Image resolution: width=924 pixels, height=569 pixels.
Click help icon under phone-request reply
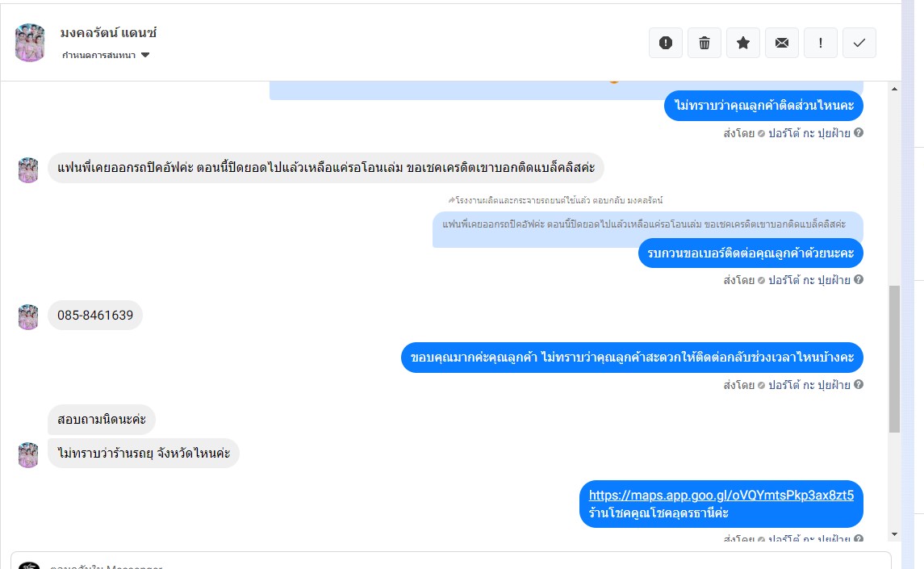pyautogui.click(x=859, y=279)
